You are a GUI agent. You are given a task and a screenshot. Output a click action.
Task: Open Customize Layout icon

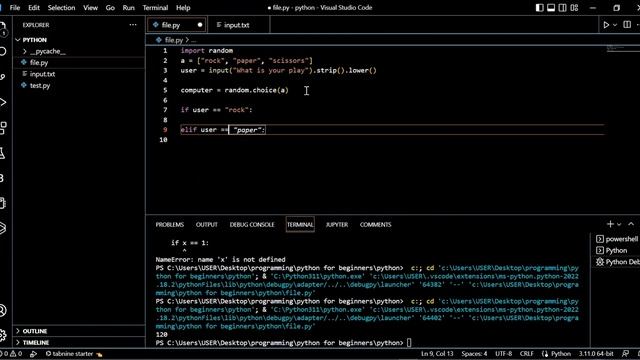574,8
